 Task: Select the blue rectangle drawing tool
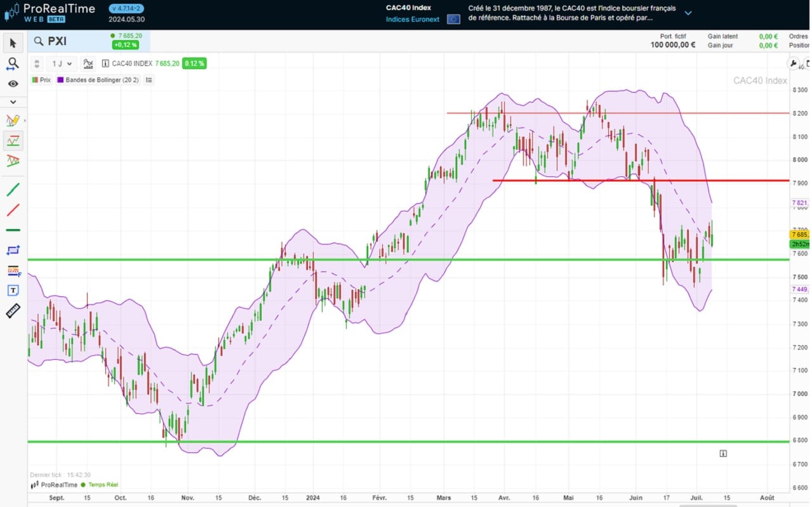tap(13, 250)
